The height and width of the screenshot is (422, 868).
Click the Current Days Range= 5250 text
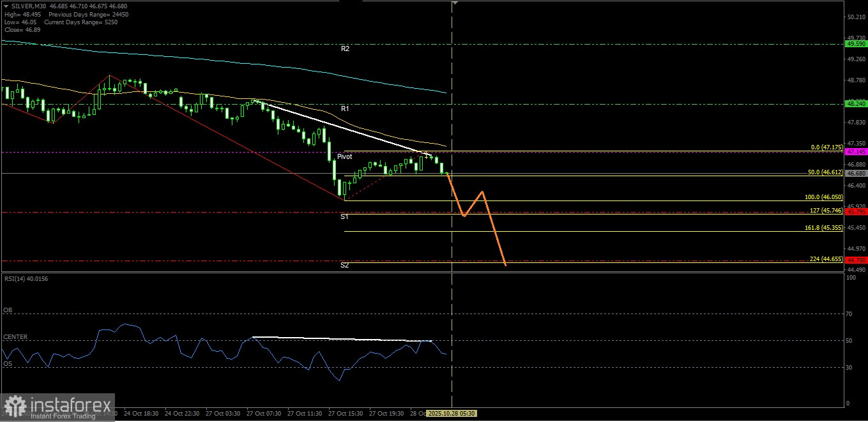pos(82,21)
